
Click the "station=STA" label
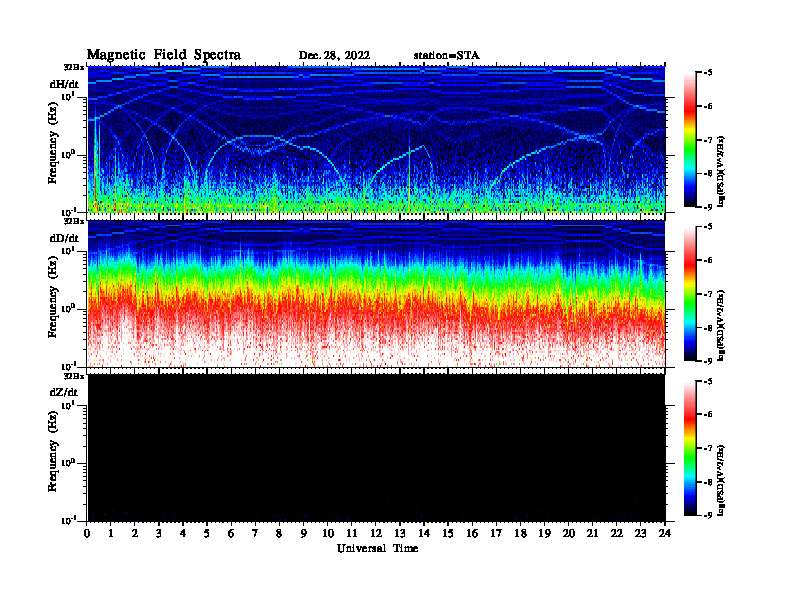(447, 56)
